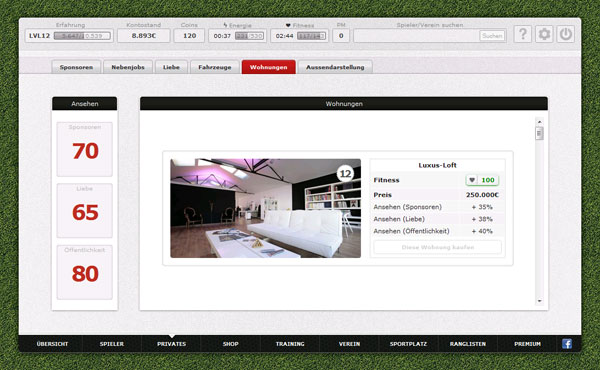600x370 pixels.
Task: Click the level 12 badge on loft image
Action: (346, 174)
